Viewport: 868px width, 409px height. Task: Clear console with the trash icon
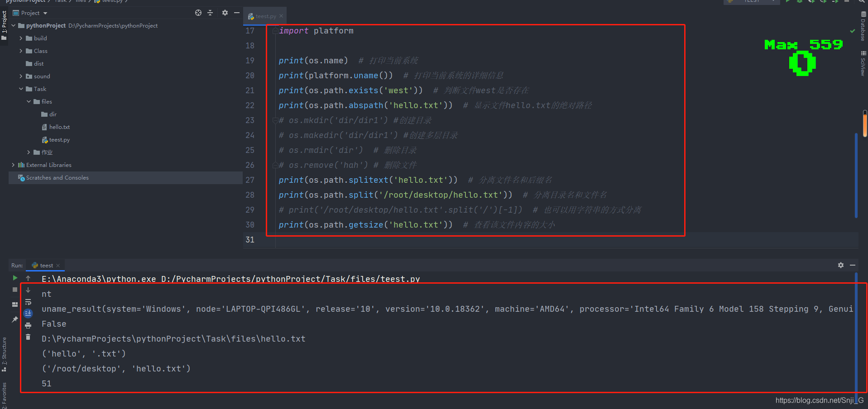[x=28, y=337]
